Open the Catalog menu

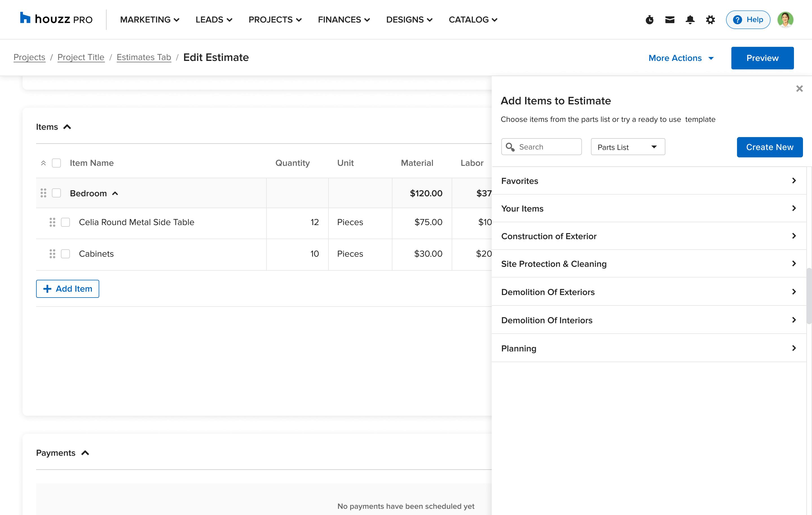tap(473, 19)
